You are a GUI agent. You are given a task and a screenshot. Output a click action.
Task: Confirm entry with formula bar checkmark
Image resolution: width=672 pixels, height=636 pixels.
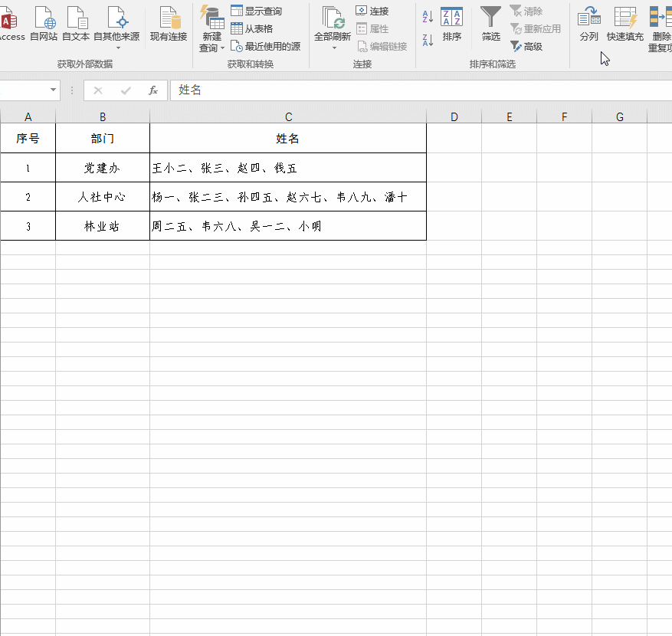[x=126, y=90]
